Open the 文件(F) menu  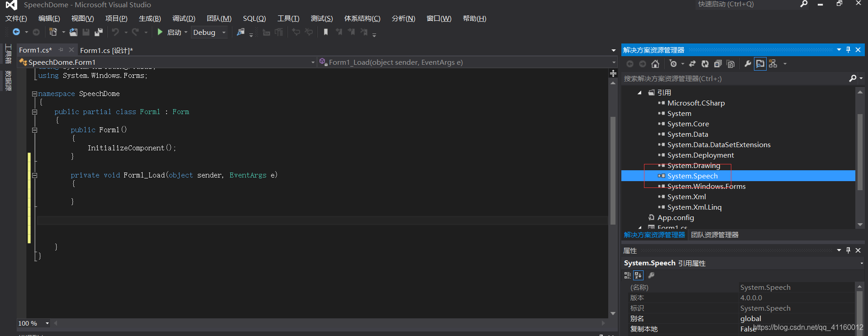(16, 19)
